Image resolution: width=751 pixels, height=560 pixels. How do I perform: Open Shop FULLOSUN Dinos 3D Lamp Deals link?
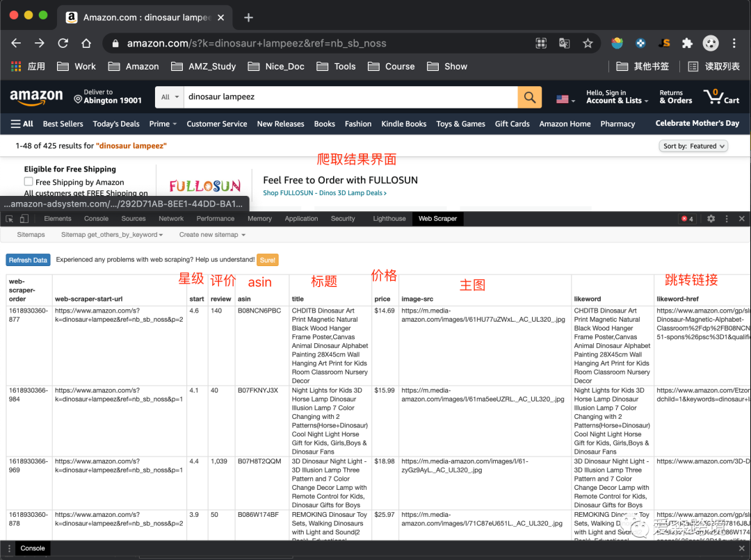(x=325, y=193)
